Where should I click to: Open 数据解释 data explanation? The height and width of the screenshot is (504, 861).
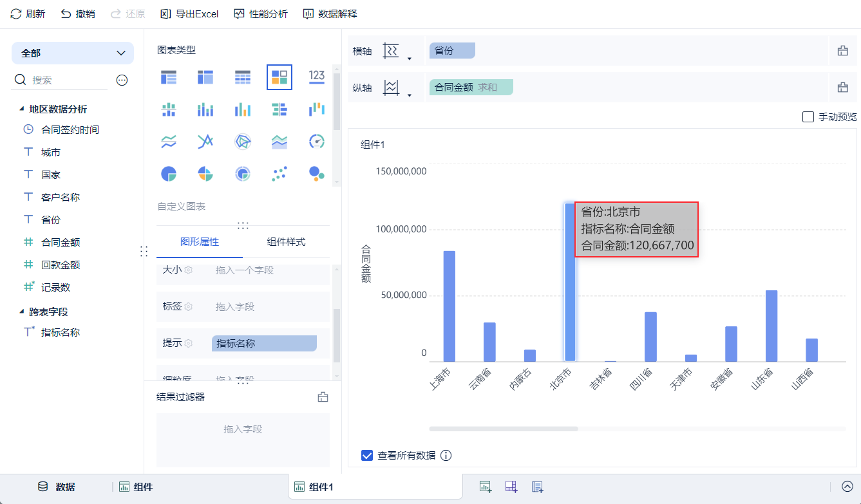330,14
